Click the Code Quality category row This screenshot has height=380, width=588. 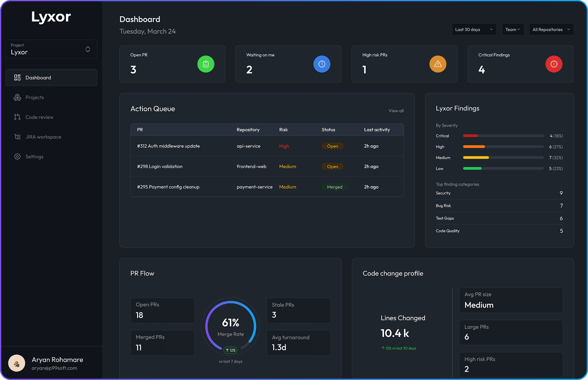click(x=499, y=231)
